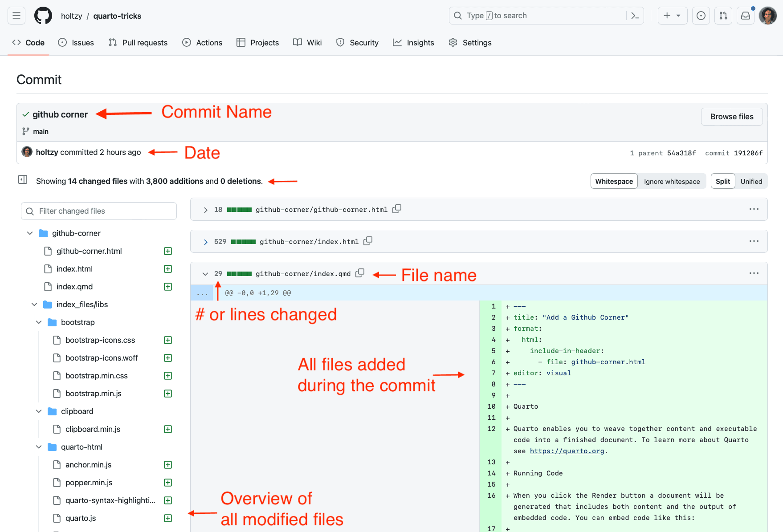This screenshot has width=783, height=532.
Task: Open the user profile avatar menu
Action: point(768,16)
